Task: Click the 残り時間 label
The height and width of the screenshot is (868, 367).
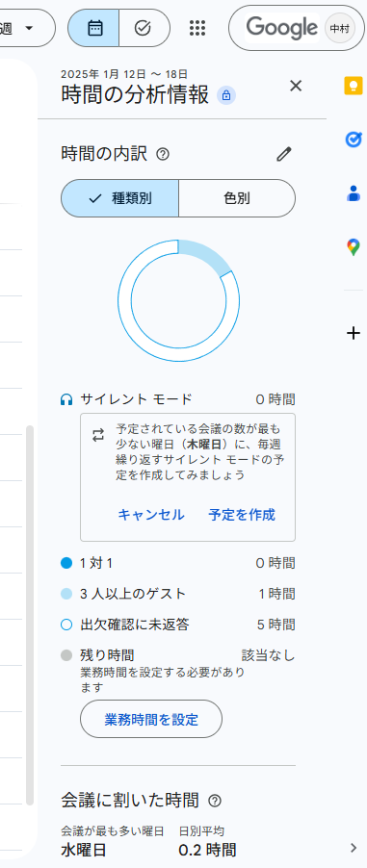Action: coord(107,656)
